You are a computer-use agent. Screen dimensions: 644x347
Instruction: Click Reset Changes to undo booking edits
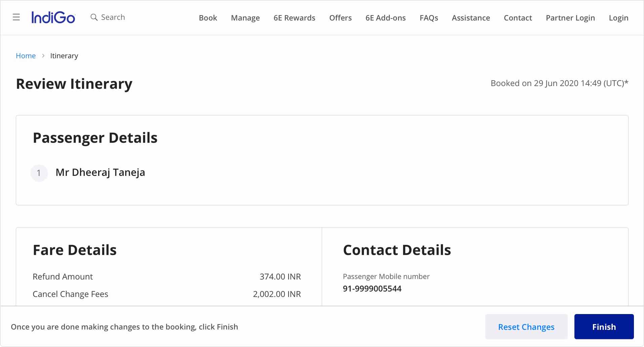click(526, 326)
